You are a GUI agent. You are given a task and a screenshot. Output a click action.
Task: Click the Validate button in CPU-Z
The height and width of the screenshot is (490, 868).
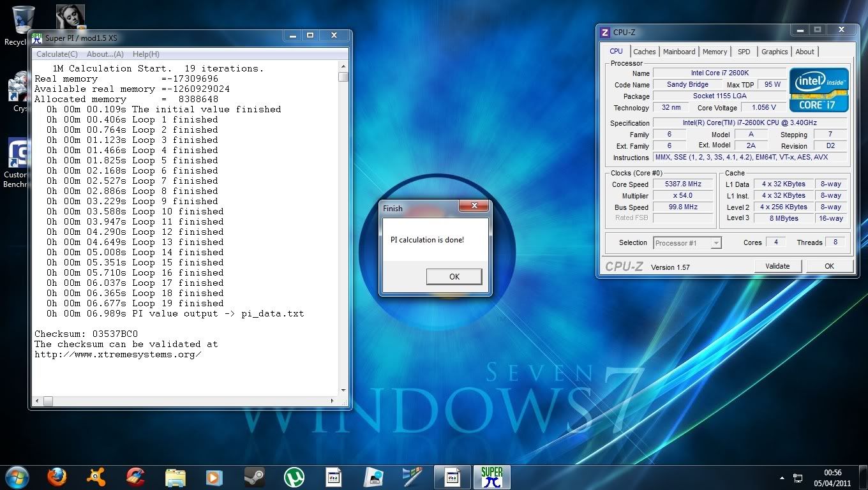click(777, 266)
